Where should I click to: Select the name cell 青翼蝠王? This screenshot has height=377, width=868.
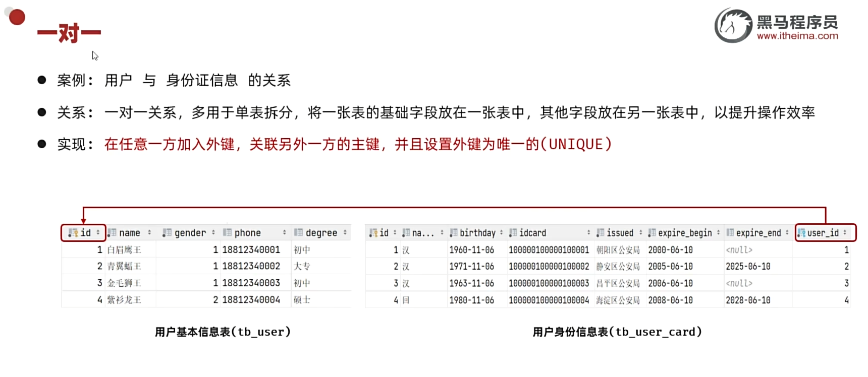[124, 267]
